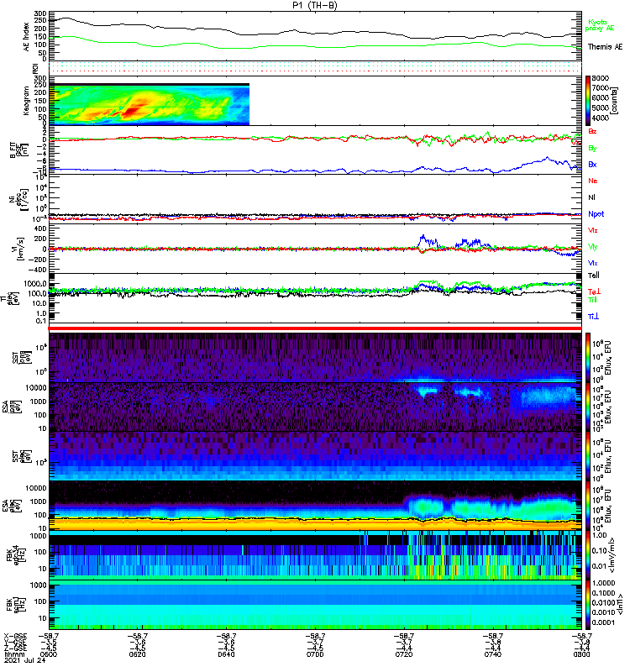Click the "0800" time tick label
This screenshot has width=630, height=672.
[582, 654]
